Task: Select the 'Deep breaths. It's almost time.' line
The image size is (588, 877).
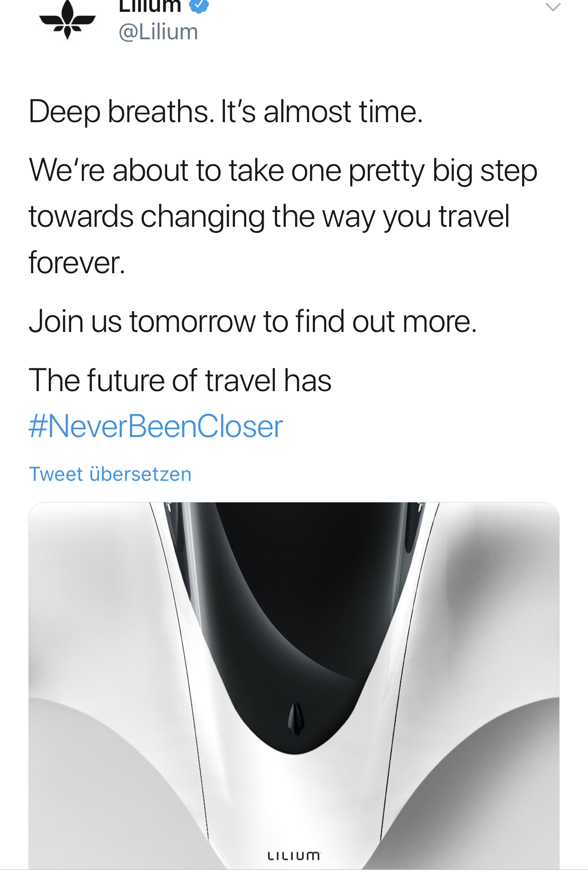Action: coord(226,112)
